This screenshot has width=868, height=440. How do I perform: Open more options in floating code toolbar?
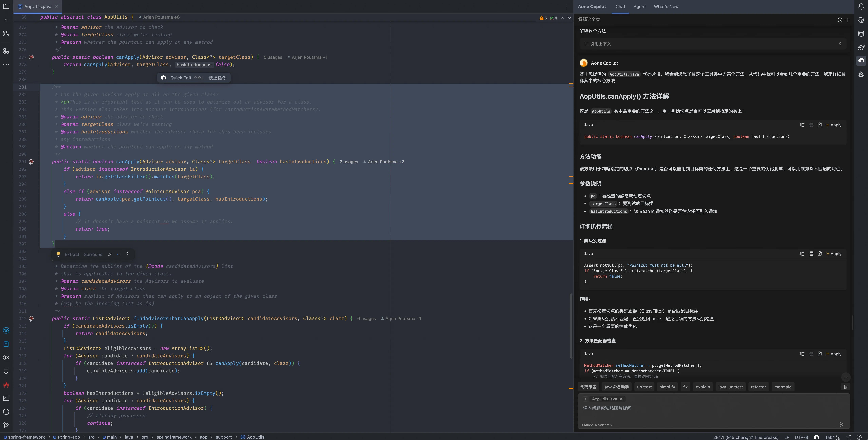pos(127,255)
